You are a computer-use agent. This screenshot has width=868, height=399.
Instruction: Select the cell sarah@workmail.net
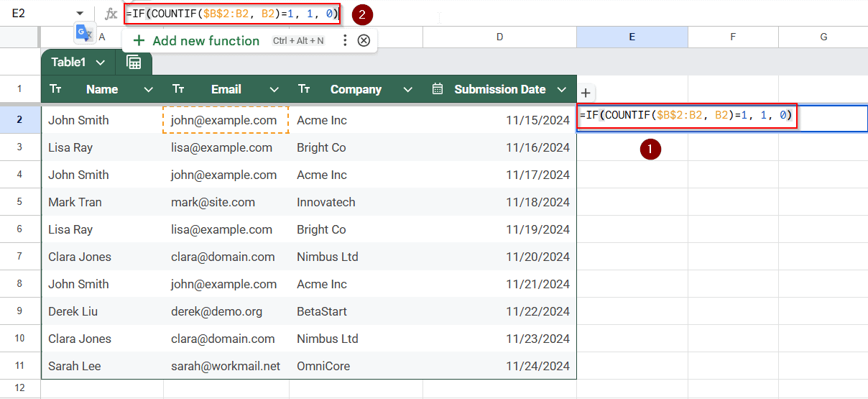[226, 366]
